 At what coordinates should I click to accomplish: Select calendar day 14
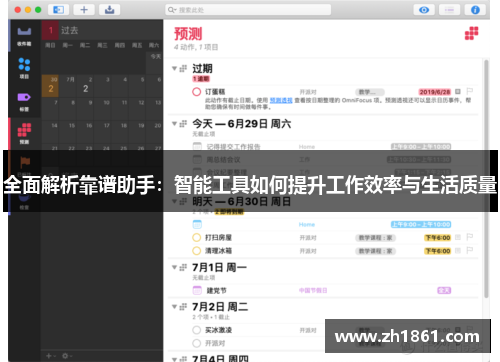(50, 132)
